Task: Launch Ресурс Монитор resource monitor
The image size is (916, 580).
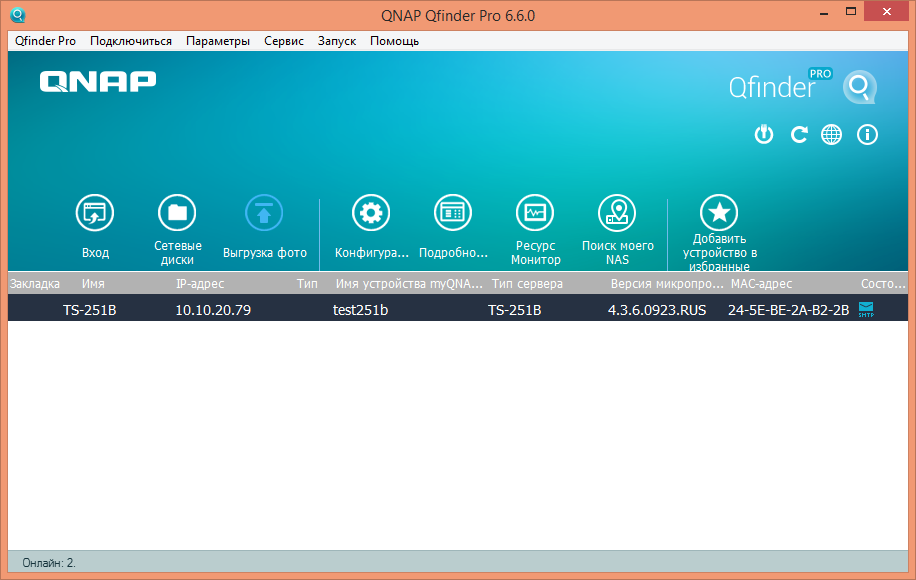Action: (x=535, y=213)
